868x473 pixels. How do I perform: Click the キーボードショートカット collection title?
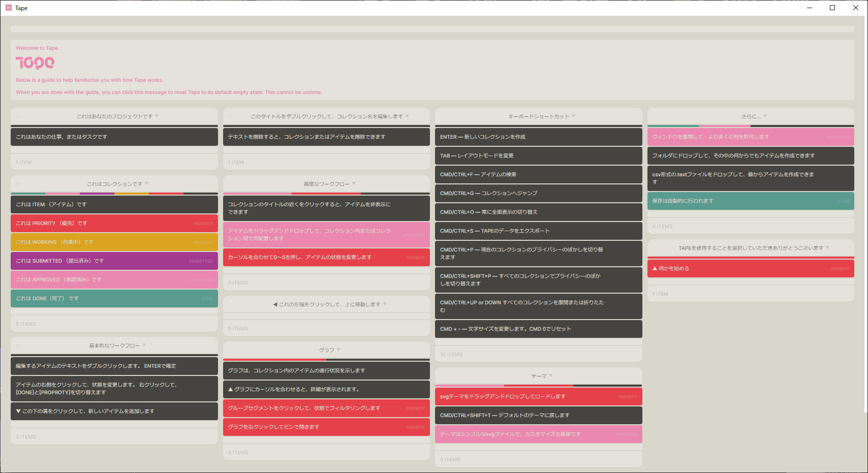click(x=539, y=116)
